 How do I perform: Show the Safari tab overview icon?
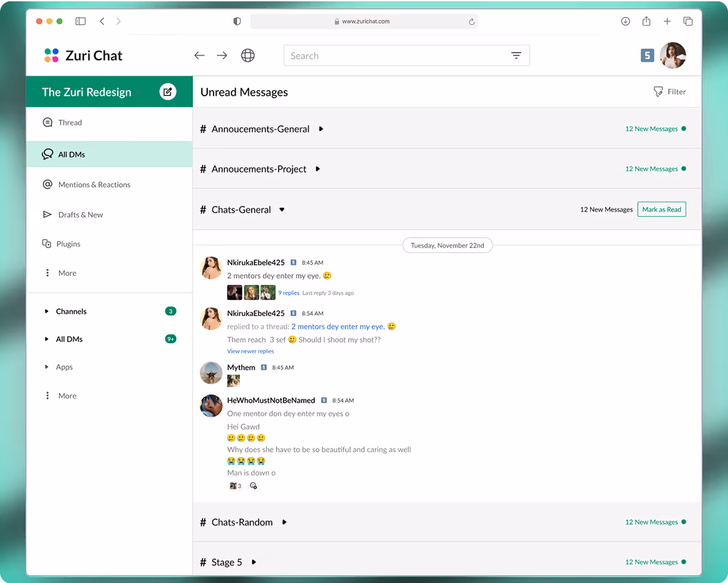(688, 21)
